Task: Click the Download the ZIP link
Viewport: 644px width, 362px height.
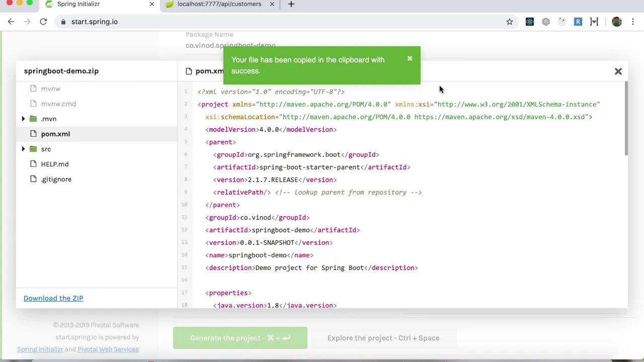Action: (x=53, y=298)
